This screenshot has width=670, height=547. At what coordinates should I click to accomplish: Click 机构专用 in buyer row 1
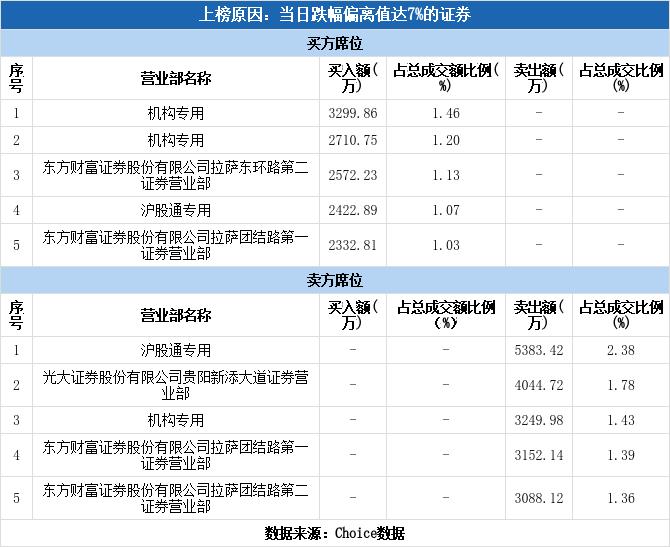(176, 113)
